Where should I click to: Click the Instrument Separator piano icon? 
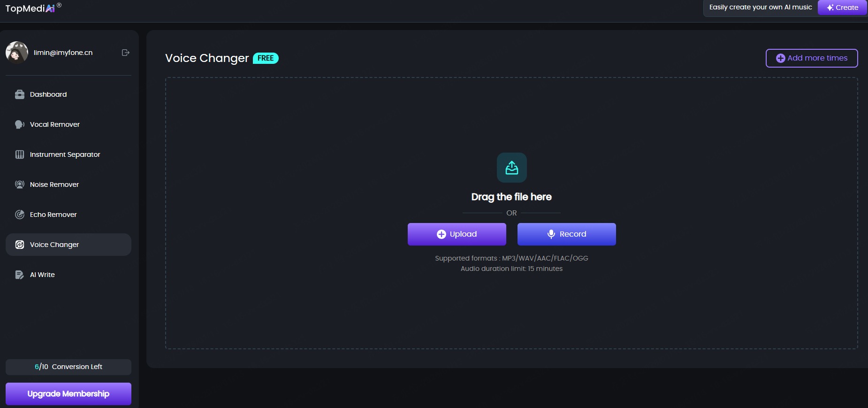(x=20, y=154)
